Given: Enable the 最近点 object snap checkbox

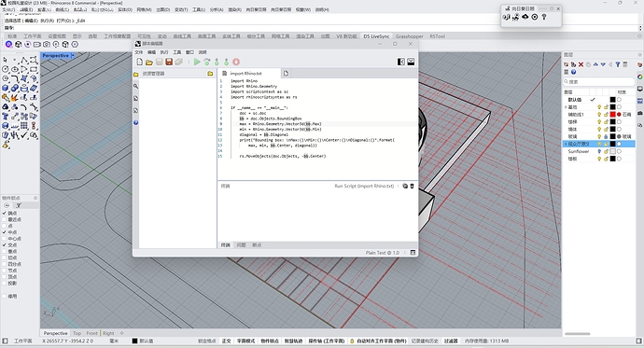Looking at the screenshot, I should [x=5, y=219].
